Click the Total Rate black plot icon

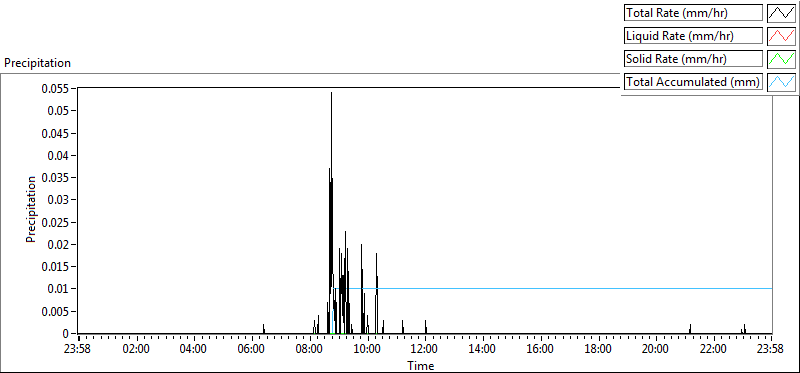[781, 13]
